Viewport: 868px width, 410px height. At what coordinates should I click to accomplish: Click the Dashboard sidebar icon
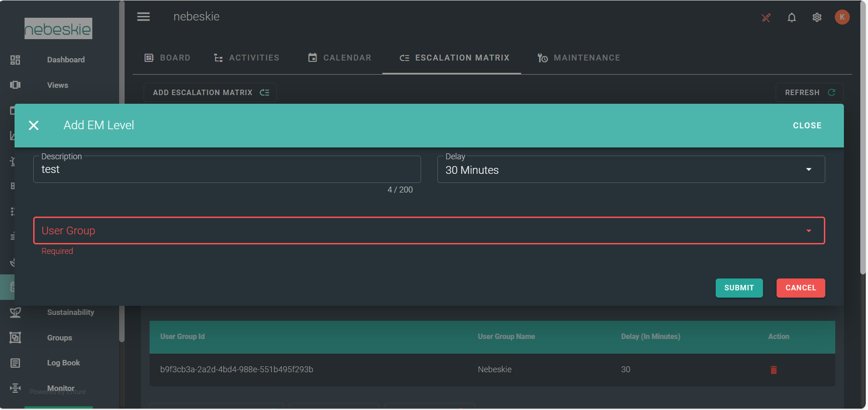tap(15, 60)
